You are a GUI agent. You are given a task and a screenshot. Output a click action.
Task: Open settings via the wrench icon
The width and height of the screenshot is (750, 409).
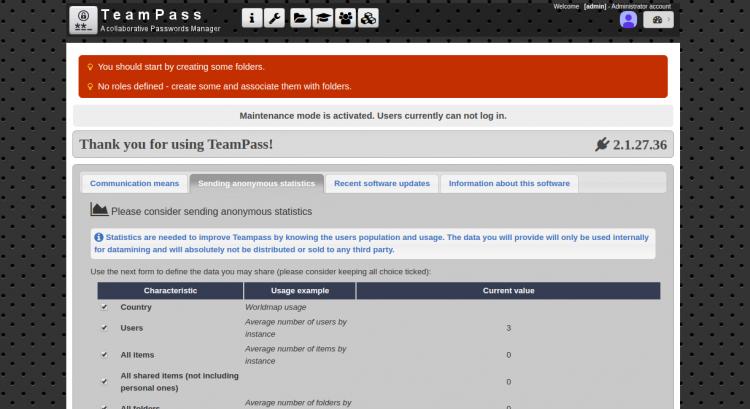click(275, 18)
